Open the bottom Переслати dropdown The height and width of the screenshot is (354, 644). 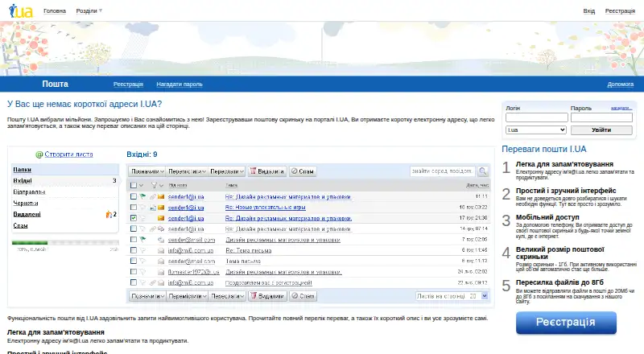[x=227, y=296]
